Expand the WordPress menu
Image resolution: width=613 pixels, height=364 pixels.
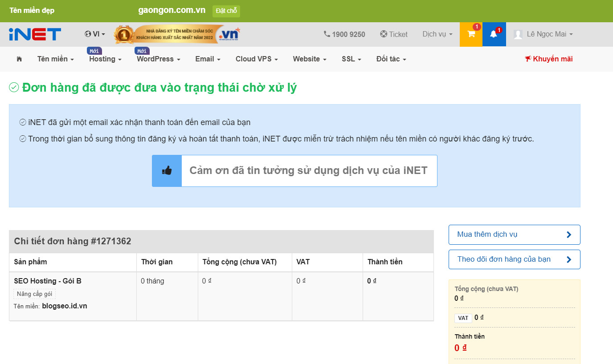(x=159, y=59)
